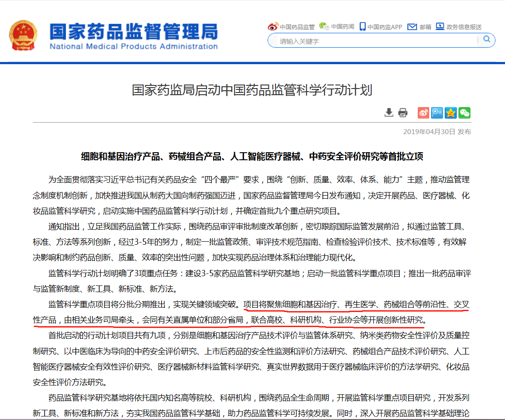Click paragraph starting 首批启动的行动计划项目共有九项
Screen dimensions: 505x420
pos(251,358)
